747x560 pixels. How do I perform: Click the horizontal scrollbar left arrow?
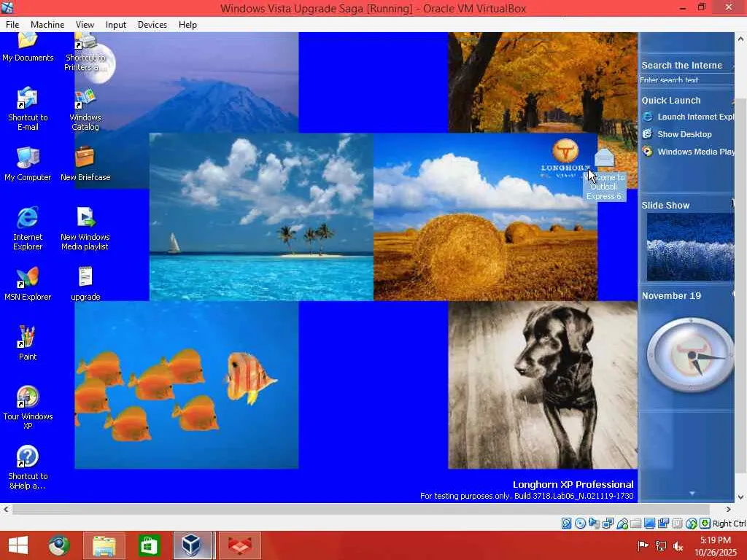(6, 509)
